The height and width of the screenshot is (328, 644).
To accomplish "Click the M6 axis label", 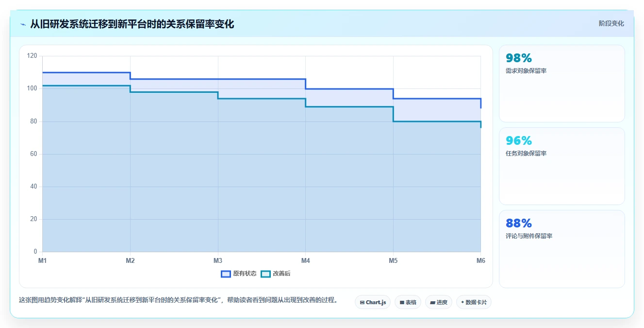I will 480,261.
